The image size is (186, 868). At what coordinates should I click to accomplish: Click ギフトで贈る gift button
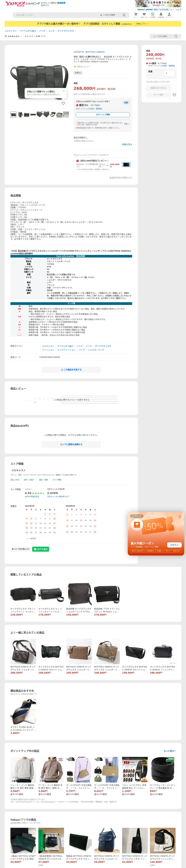point(158,95)
